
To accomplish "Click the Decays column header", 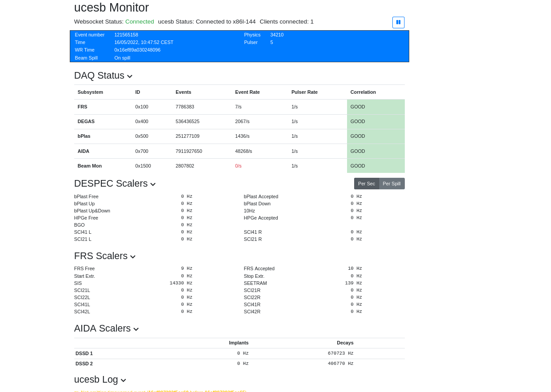I will (345, 343).
